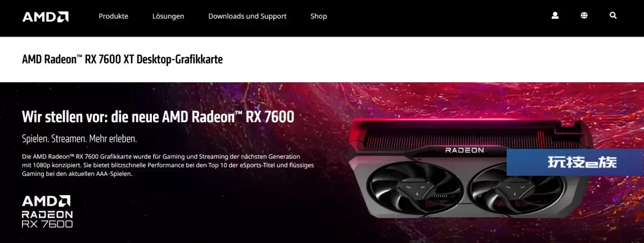Click the AMD Radeon RX 7600 badge logo
Image resolution: width=644 pixels, height=243 pixels.
(x=47, y=211)
